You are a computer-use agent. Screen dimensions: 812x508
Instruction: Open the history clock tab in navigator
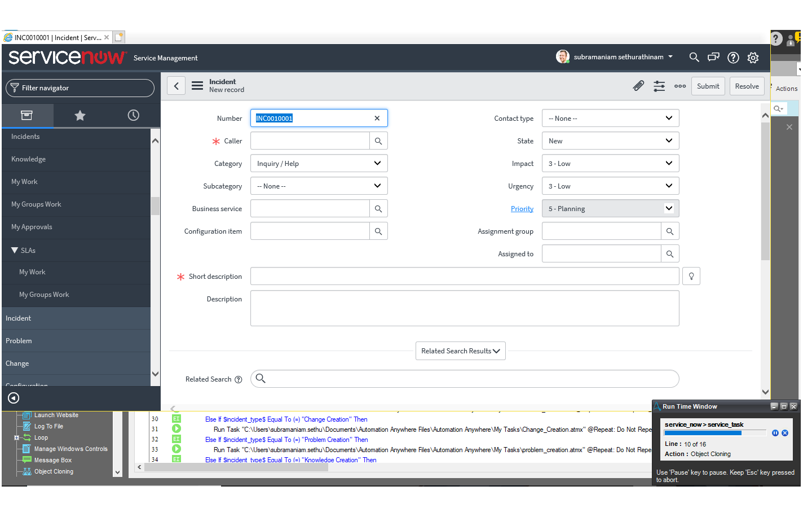pyautogui.click(x=134, y=115)
